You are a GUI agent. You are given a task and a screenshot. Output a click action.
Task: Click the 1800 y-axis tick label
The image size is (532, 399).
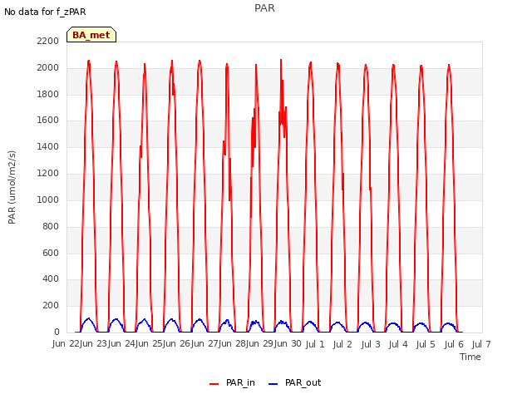48,94
